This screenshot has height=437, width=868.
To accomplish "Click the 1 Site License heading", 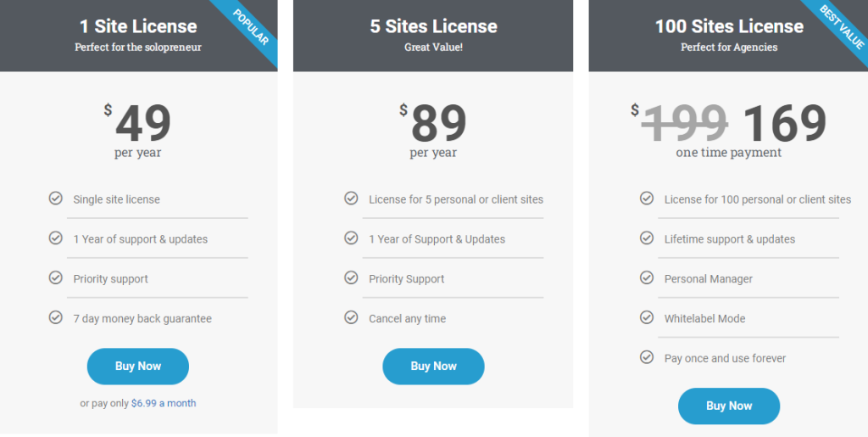I will (138, 26).
